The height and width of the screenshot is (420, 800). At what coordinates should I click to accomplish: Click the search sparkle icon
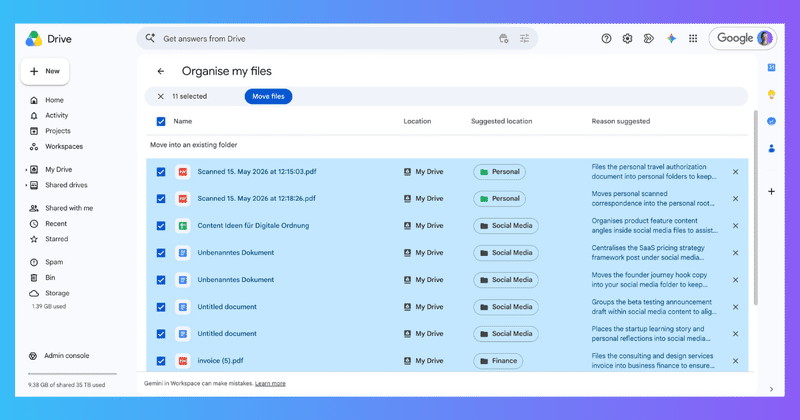tap(150, 38)
